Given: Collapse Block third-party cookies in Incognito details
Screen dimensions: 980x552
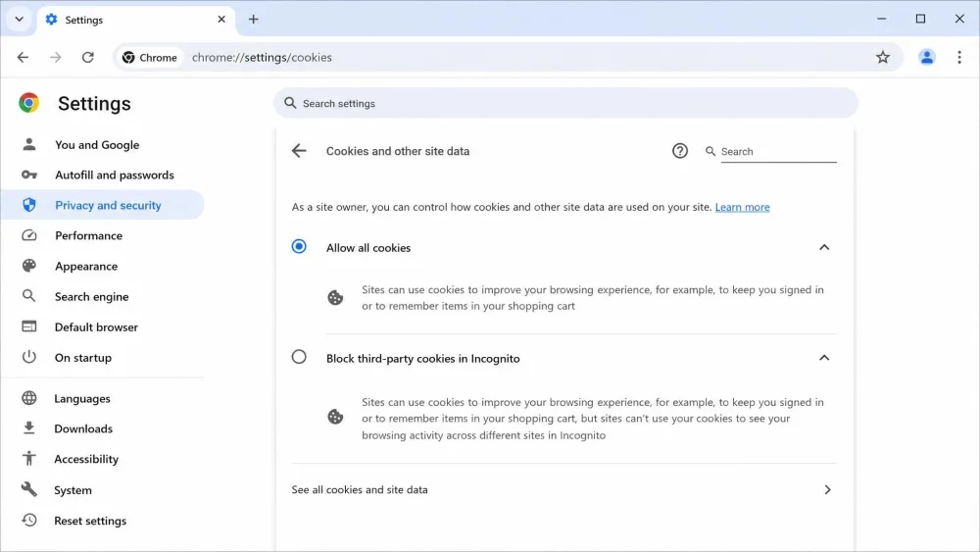Looking at the screenshot, I should point(824,358).
